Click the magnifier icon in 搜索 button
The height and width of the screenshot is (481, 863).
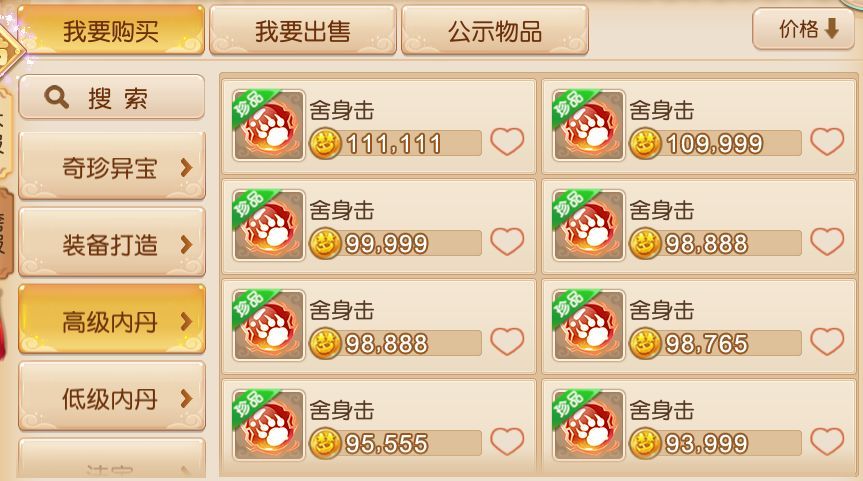pyautogui.click(x=56, y=98)
